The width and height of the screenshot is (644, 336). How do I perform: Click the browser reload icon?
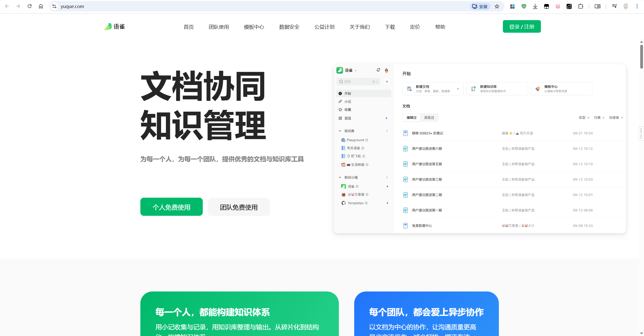click(x=29, y=6)
